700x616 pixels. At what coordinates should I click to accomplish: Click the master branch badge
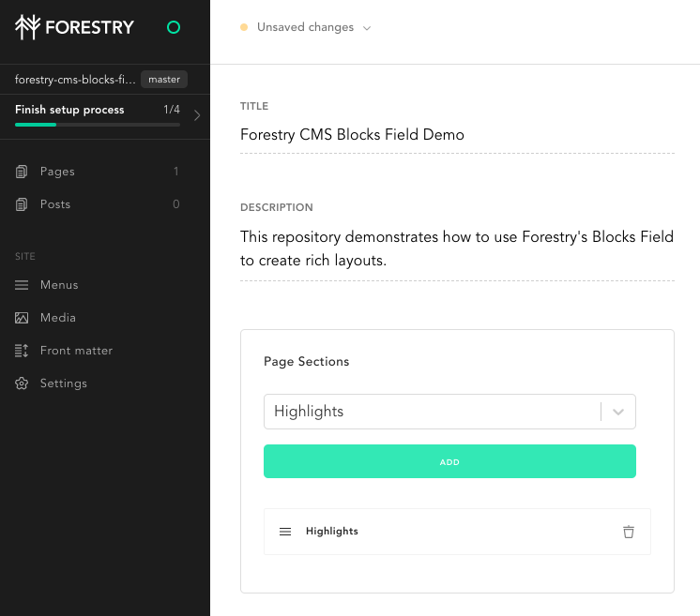164,80
